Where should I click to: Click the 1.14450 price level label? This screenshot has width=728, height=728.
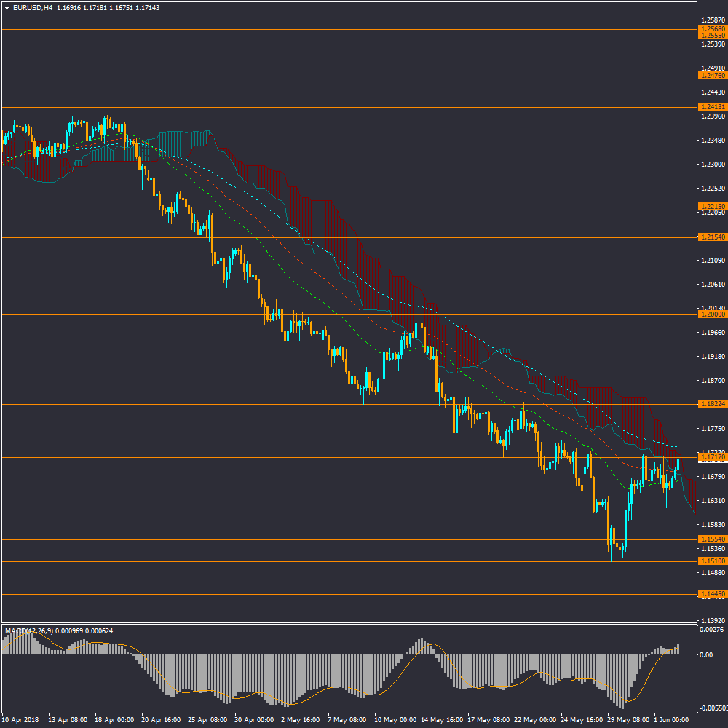711,594
